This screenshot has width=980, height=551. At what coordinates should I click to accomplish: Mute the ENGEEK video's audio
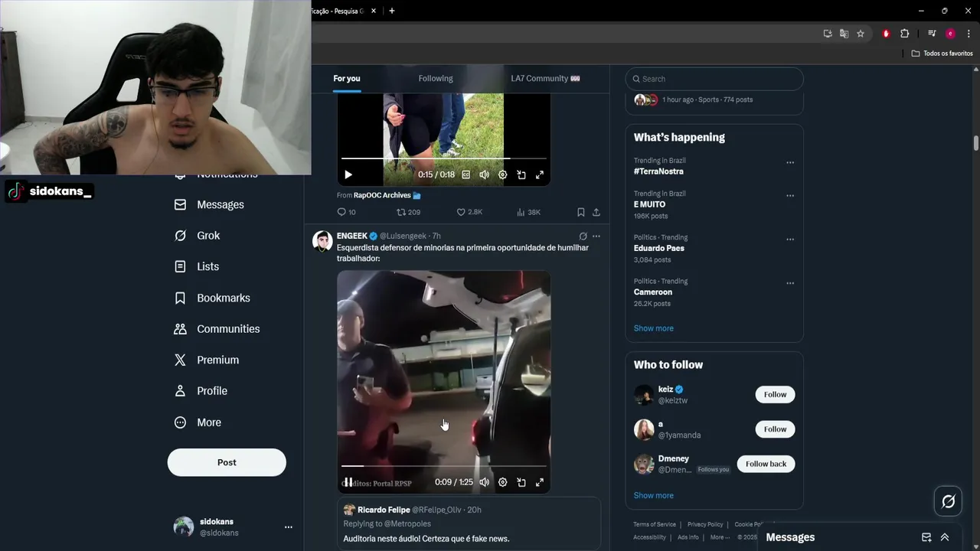[x=484, y=482]
